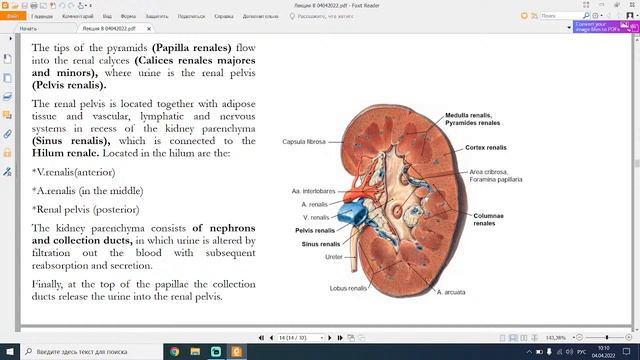
Task: Select the hand tool in quick toolbar
Action: pyautogui.click(x=81, y=5)
